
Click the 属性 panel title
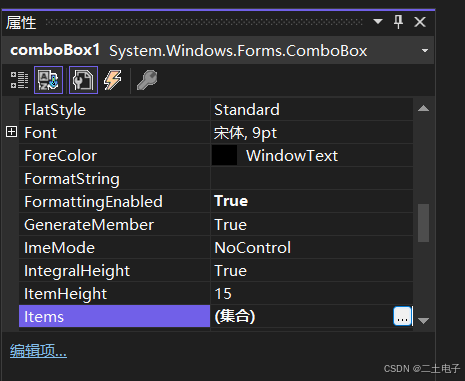(21, 23)
